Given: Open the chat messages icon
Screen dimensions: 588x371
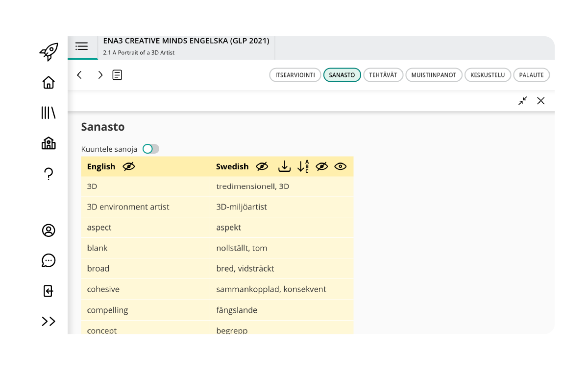Looking at the screenshot, I should [x=49, y=260].
